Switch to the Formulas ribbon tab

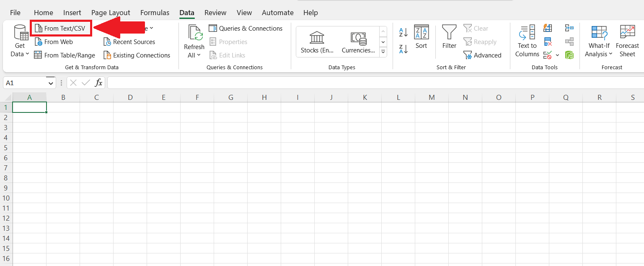tap(155, 13)
